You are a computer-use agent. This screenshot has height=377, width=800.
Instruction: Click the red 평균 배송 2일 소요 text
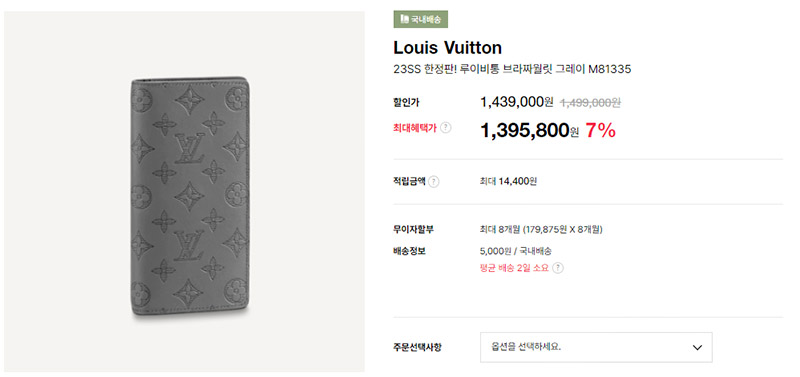[514, 268]
